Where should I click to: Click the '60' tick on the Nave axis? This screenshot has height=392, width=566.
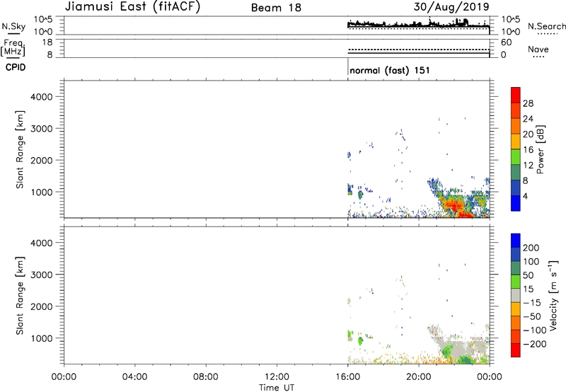[506, 42]
